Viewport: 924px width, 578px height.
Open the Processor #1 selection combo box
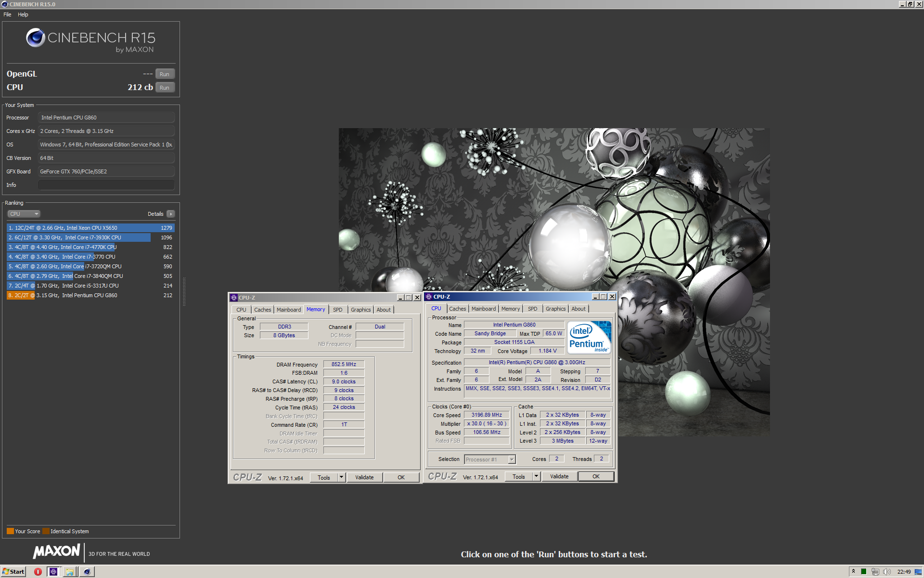click(489, 460)
